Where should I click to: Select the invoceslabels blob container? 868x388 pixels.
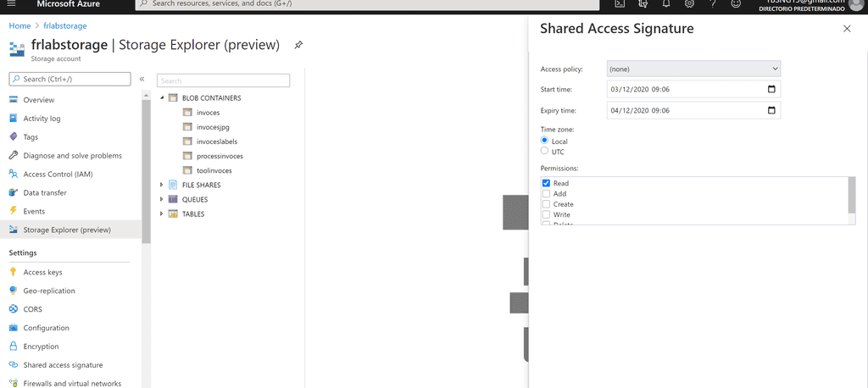pyautogui.click(x=217, y=141)
